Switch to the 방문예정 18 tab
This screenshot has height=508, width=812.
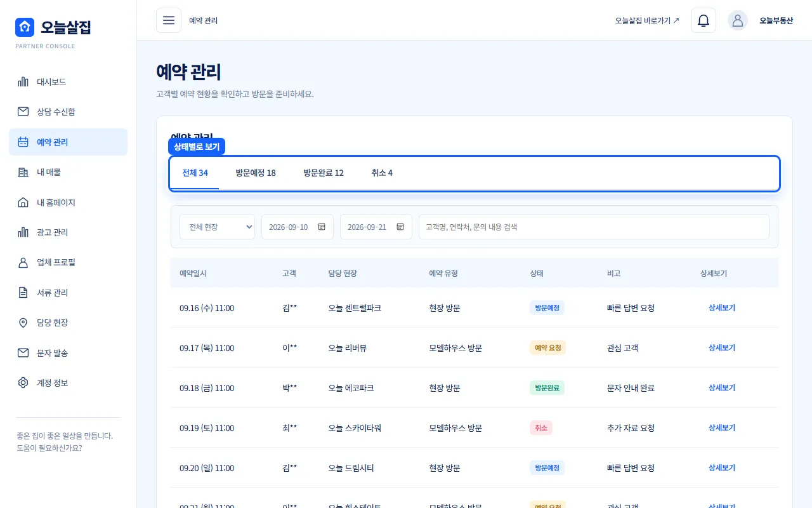(256, 173)
